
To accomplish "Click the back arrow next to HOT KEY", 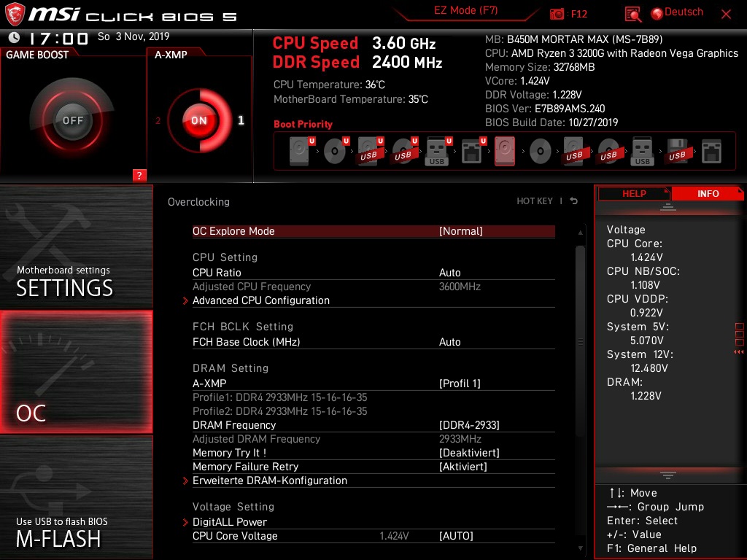I will (x=574, y=201).
